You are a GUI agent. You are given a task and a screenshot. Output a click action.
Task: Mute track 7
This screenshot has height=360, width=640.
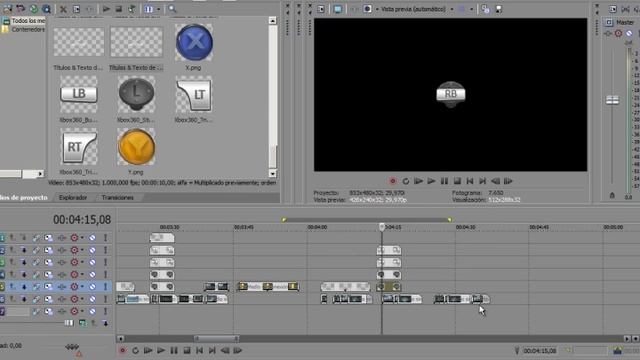93,311
